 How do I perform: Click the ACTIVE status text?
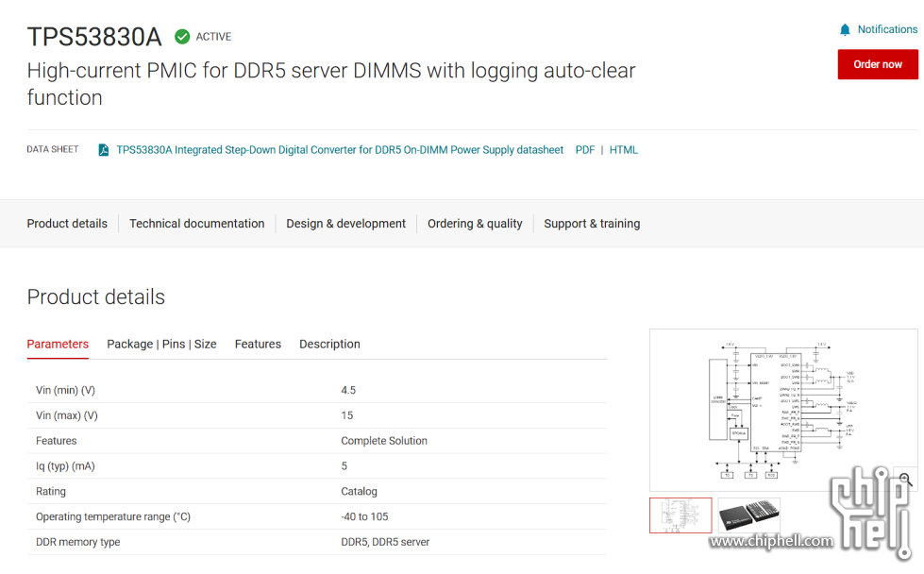tap(213, 37)
